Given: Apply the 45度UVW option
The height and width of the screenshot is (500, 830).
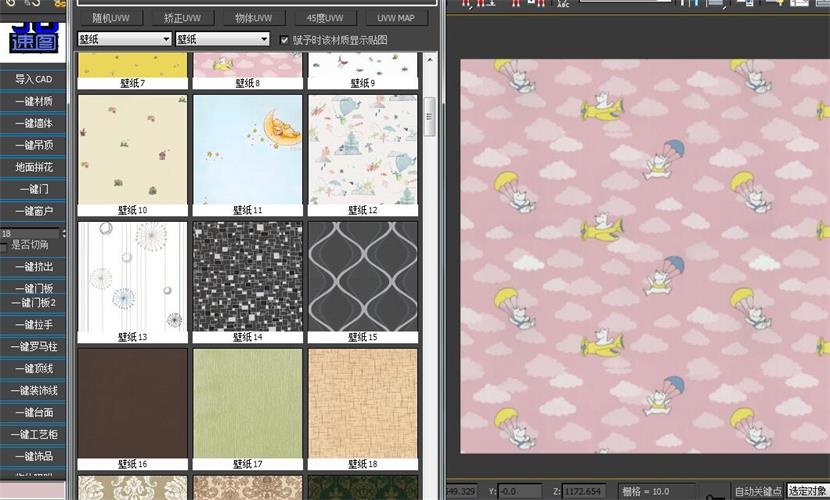Looking at the screenshot, I should click(x=324, y=18).
